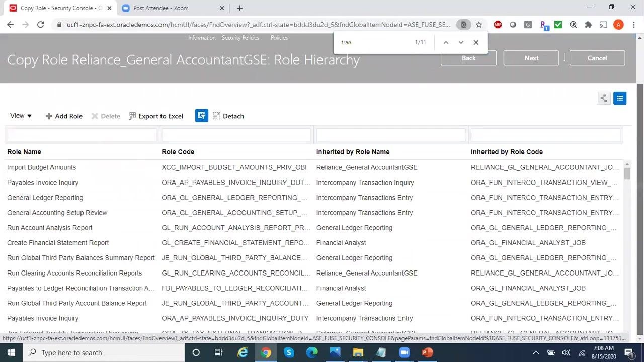644x362 pixels.
Task: Bookmark this page with the star
Action: 479,24
